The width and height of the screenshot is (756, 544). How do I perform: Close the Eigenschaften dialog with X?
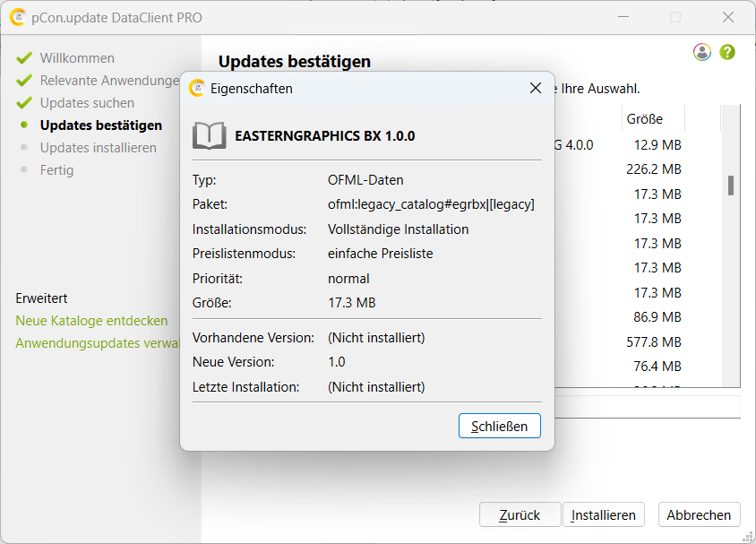535,88
